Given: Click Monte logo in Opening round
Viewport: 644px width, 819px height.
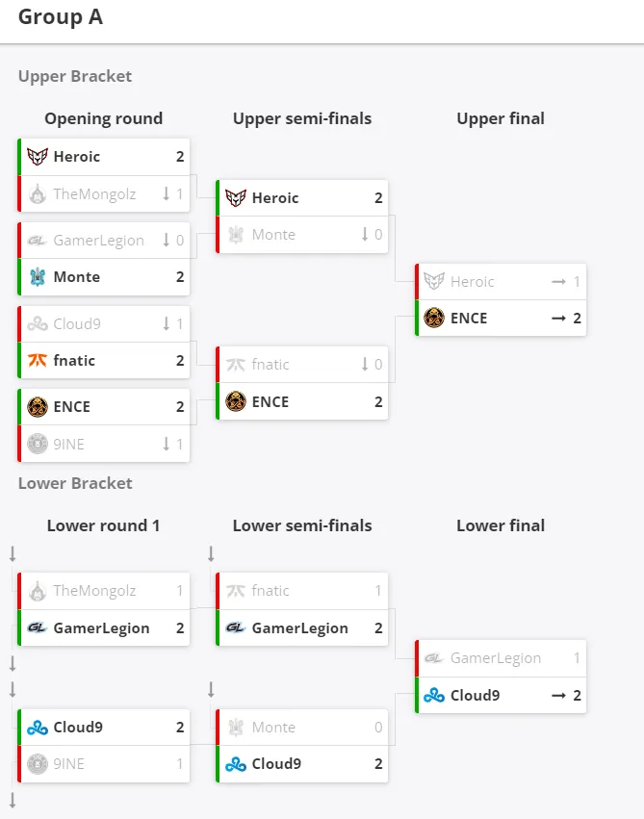Looking at the screenshot, I should point(38,277).
